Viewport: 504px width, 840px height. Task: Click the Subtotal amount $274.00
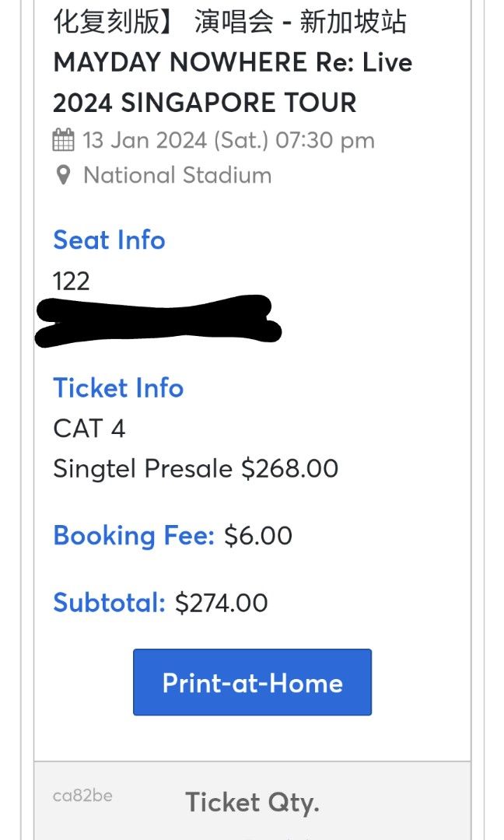pyautogui.click(x=221, y=603)
